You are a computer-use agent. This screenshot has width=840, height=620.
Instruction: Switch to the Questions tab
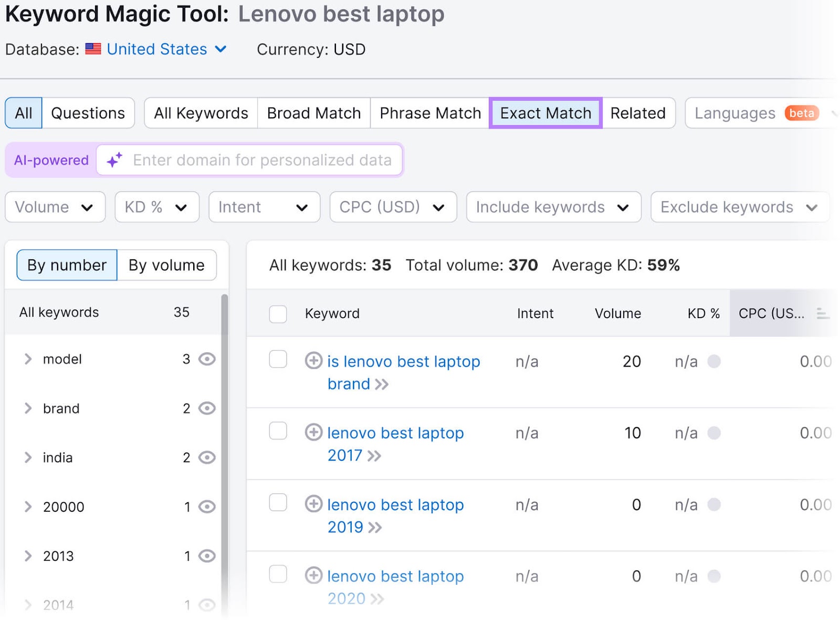88,112
